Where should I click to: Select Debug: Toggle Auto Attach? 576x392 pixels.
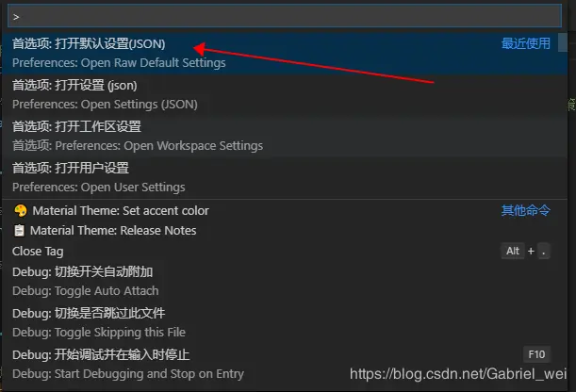click(285, 282)
